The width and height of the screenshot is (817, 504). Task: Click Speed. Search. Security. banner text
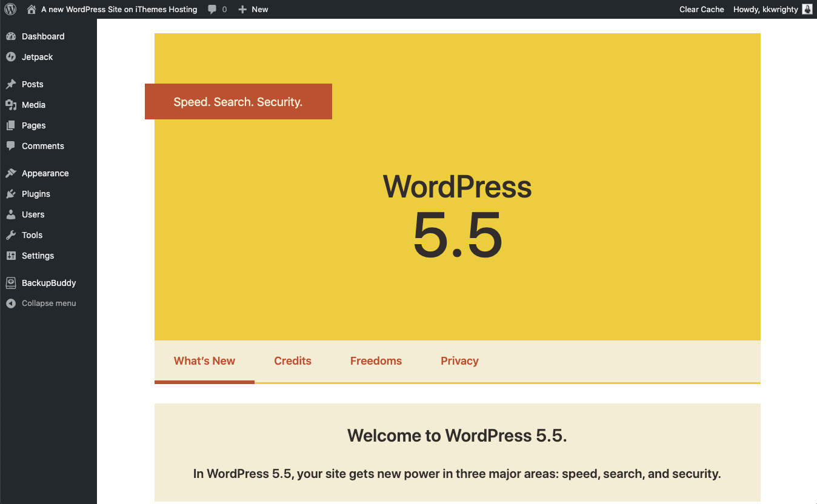pos(238,102)
